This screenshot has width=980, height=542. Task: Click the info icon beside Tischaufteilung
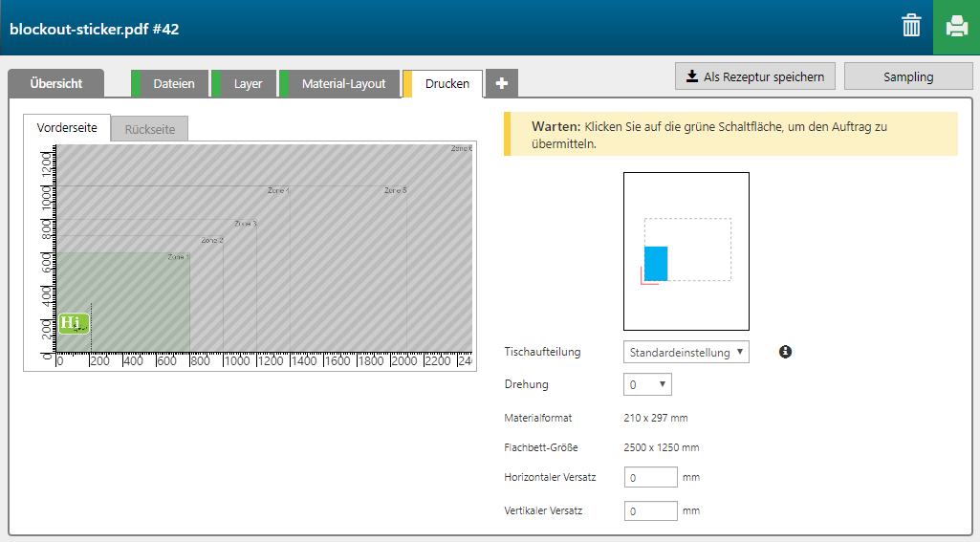pyautogui.click(x=785, y=352)
